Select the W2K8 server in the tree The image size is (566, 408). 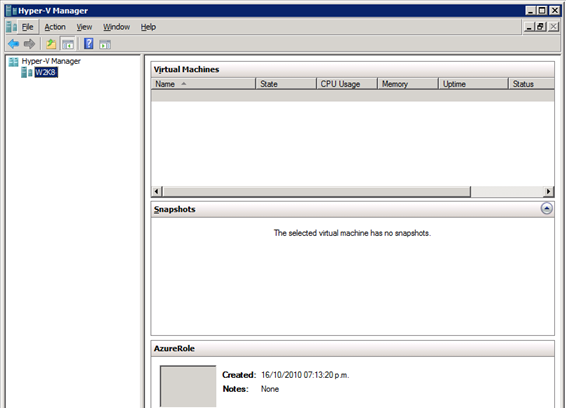click(x=46, y=72)
